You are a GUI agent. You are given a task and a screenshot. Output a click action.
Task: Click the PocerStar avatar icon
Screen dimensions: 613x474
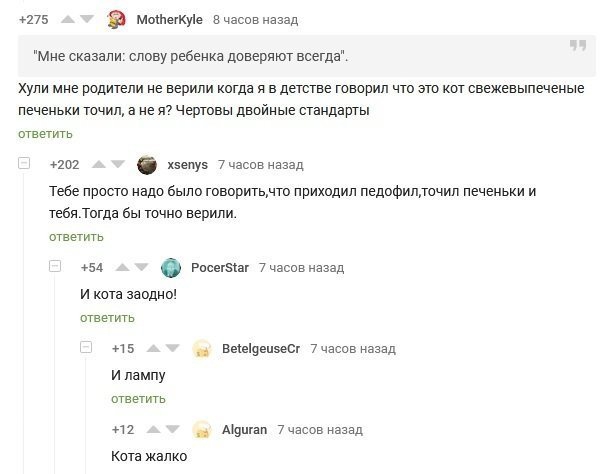click(x=171, y=267)
